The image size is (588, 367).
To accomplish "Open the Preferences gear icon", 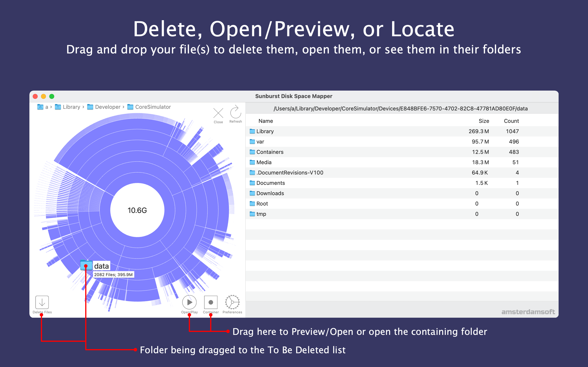I will coord(232,302).
